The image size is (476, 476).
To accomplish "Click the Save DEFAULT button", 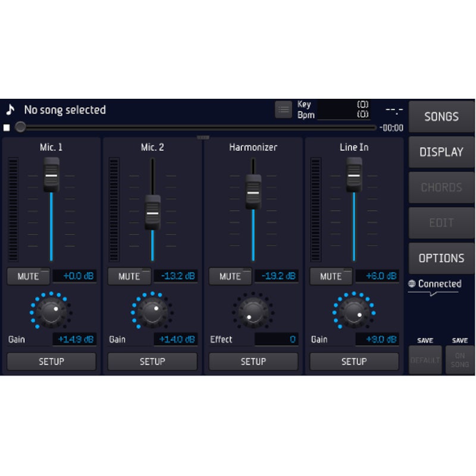I will (x=425, y=360).
